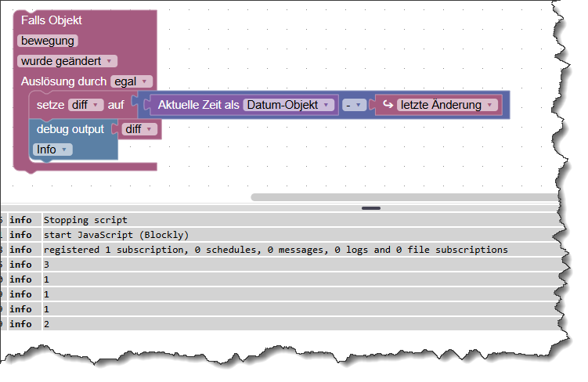Open the 'diff' variable in debug output
Screen dimensions: 588x382
139,129
